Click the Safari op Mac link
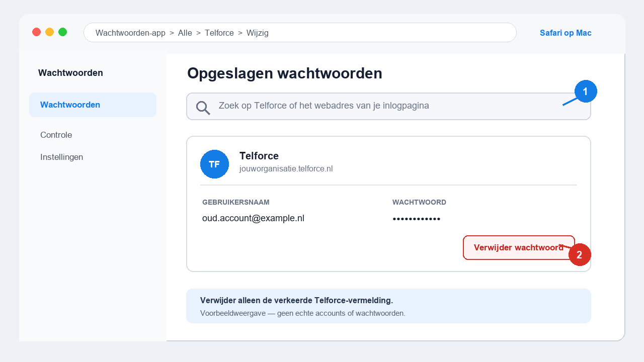Screen dimensions: 644x362 566,33
